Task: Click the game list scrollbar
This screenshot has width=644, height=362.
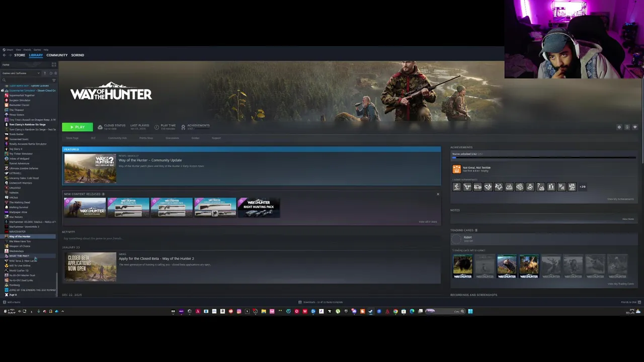Action: pyautogui.click(x=57, y=285)
